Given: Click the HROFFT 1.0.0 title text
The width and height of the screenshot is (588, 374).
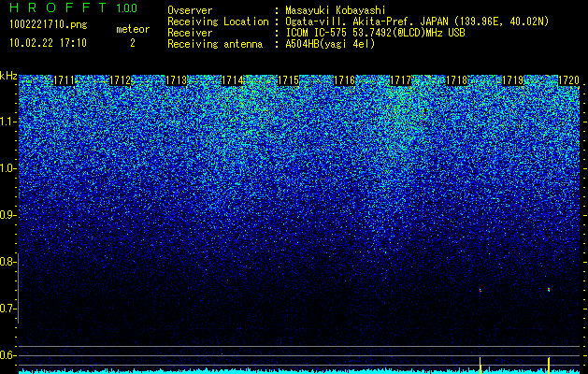Looking at the screenshot, I should (x=74, y=7).
